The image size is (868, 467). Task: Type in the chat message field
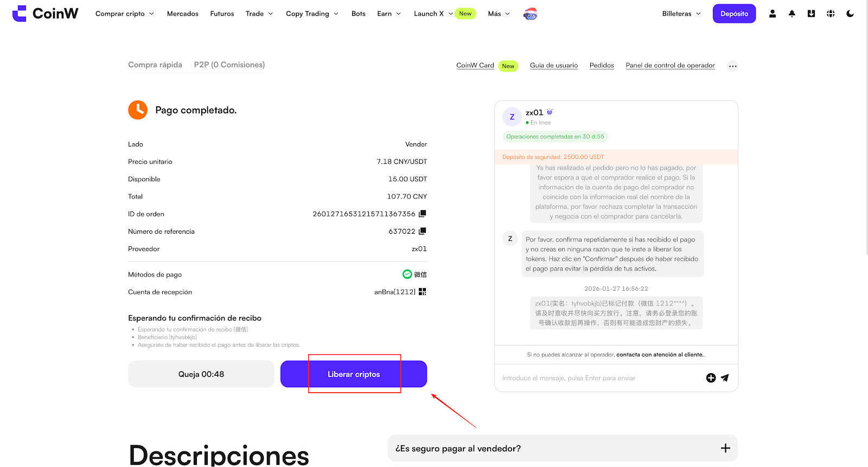click(597, 378)
